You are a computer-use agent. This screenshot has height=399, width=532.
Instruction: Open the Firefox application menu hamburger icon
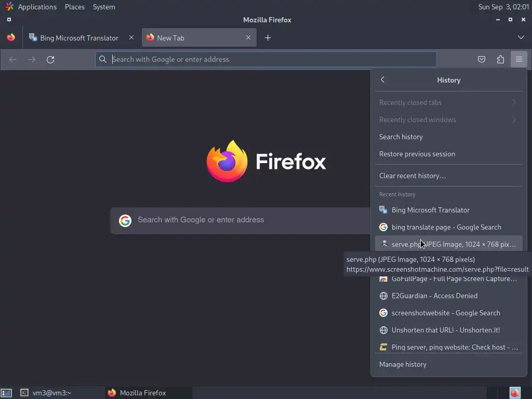[518, 59]
